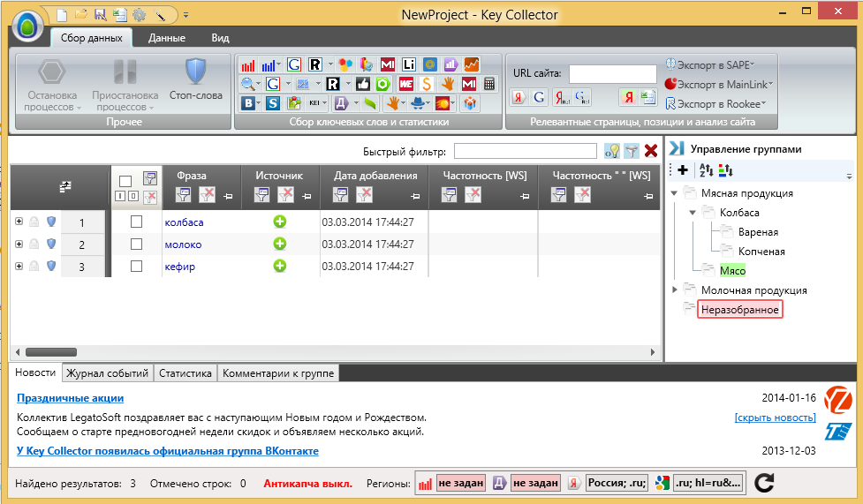Switch to the Данные ribbon tab
The image size is (863, 504).
point(166,38)
